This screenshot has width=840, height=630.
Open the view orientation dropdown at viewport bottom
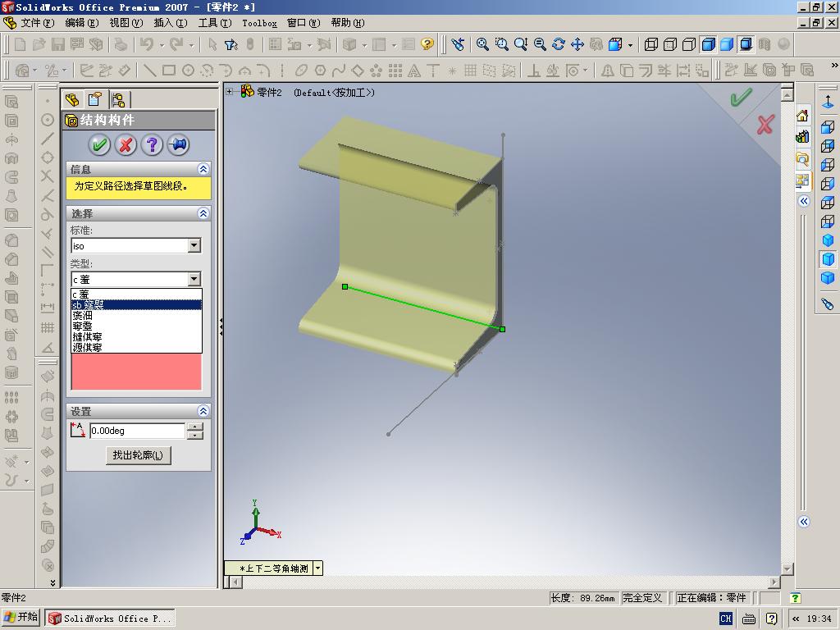(x=318, y=568)
